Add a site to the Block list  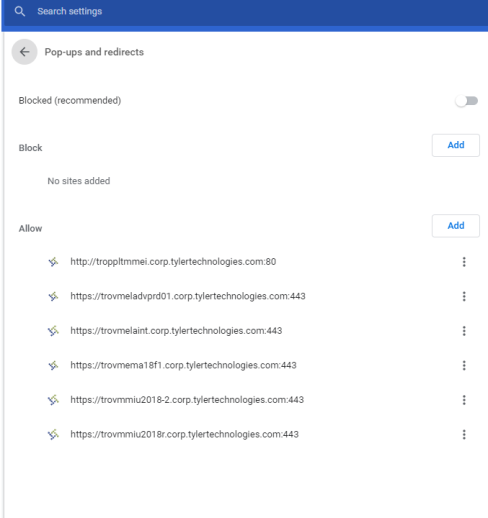point(456,145)
